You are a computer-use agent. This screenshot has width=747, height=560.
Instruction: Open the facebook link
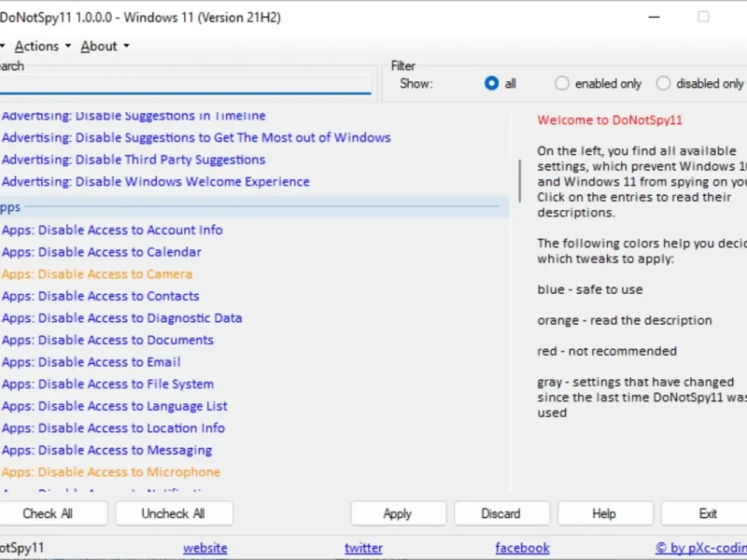tap(523, 548)
